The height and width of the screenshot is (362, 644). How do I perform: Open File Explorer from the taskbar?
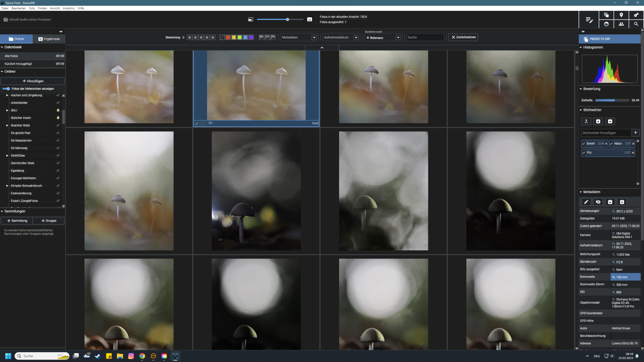pyautogui.click(x=120, y=356)
